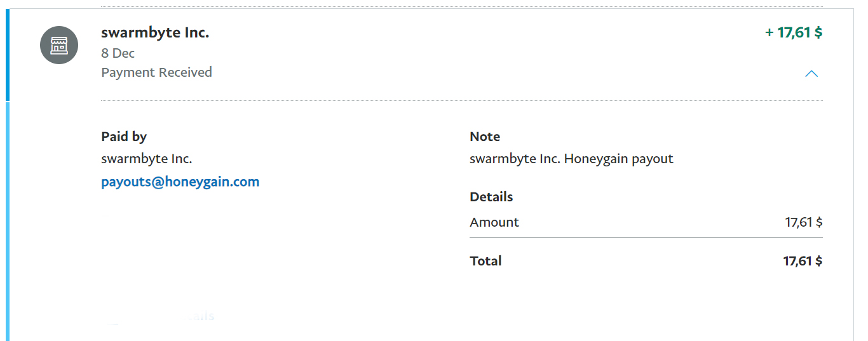868x341 pixels.
Task: Click the bold Total label
Action: tap(485, 261)
